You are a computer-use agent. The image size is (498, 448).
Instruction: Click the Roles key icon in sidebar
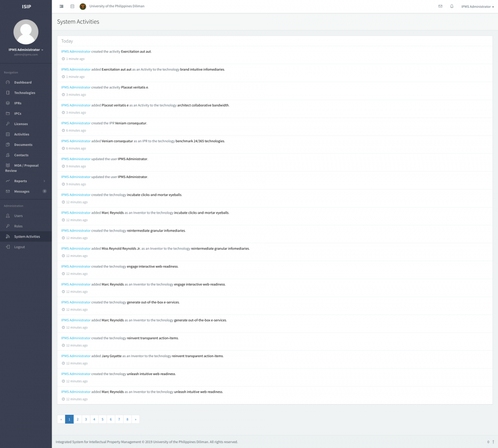pyautogui.click(x=8, y=226)
